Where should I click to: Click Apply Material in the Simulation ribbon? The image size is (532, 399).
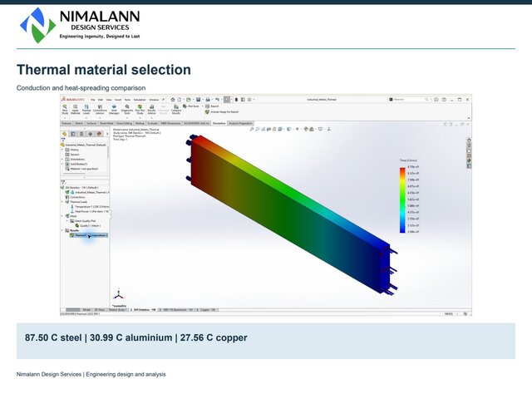76,109
